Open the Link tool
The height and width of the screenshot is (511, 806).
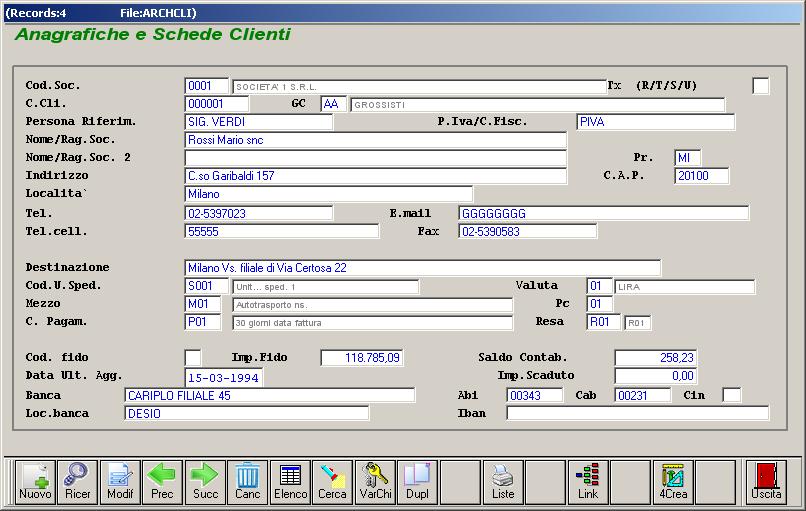click(588, 482)
